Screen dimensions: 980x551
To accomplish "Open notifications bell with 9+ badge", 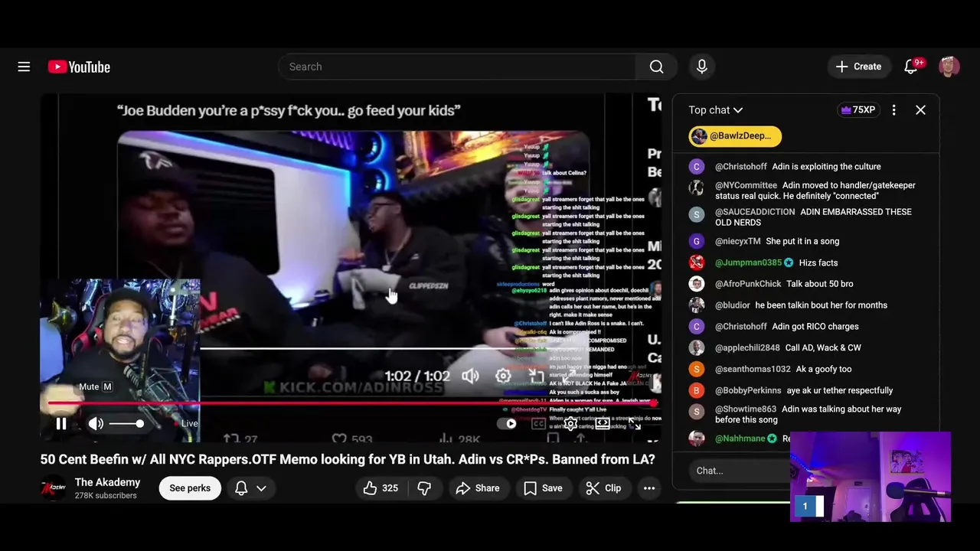I will click(911, 67).
